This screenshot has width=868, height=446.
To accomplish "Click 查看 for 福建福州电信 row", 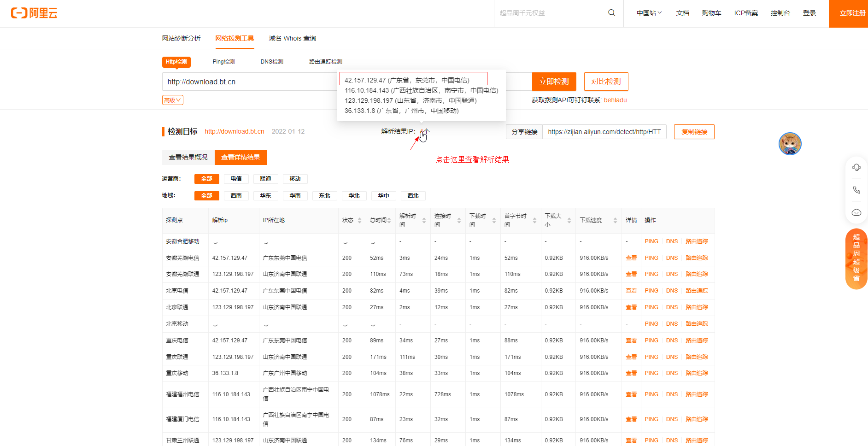I will [631, 394].
